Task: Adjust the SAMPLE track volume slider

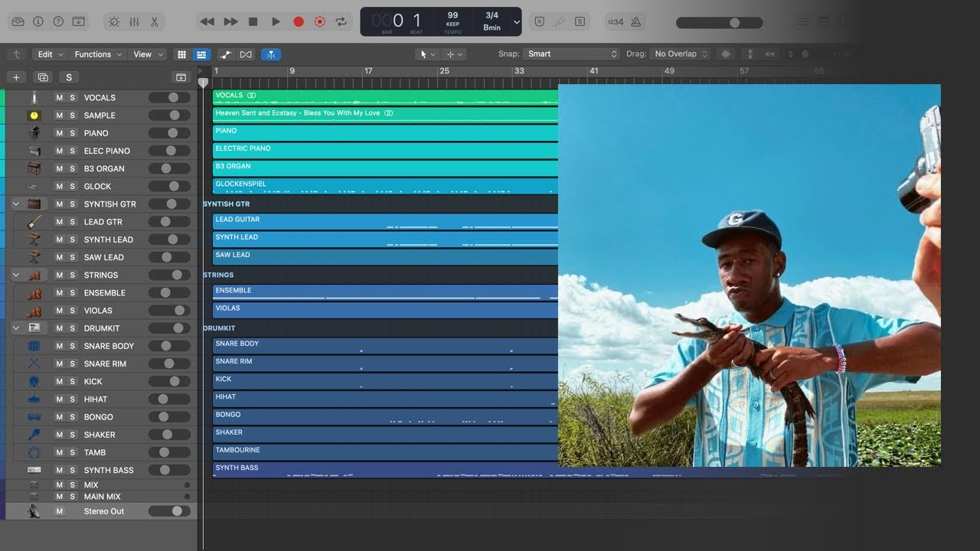Action: coord(169,116)
